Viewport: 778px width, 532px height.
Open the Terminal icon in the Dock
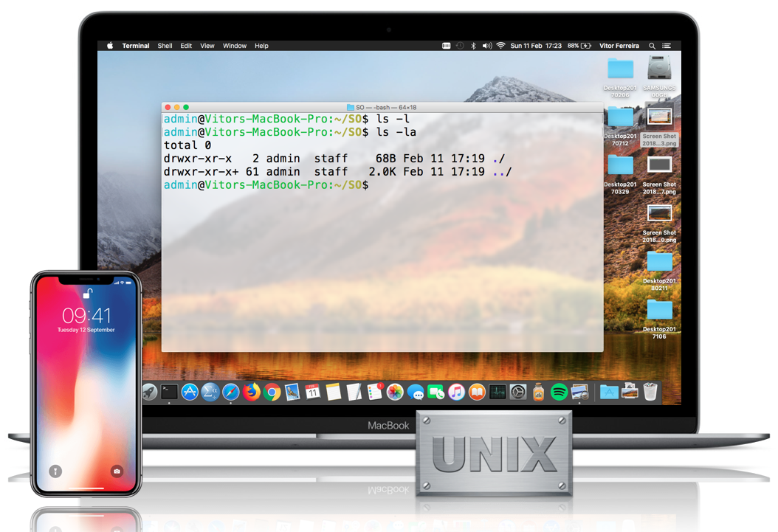point(169,393)
